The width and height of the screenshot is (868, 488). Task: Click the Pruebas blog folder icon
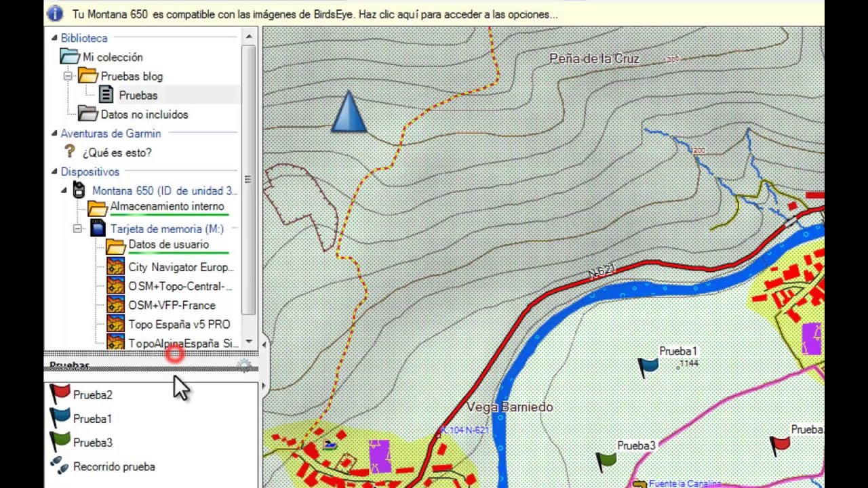tap(88, 76)
